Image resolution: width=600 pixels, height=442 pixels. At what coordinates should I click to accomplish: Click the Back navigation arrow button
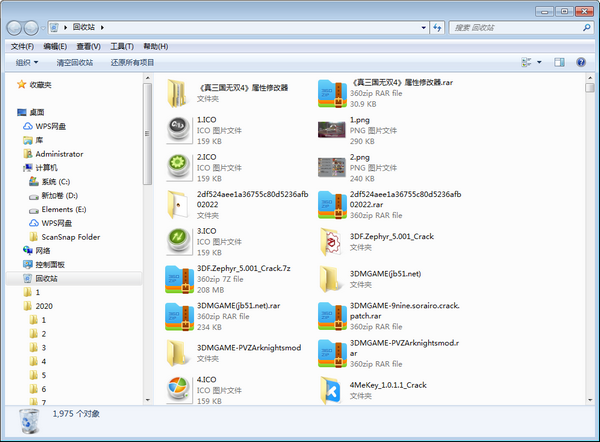pos(14,28)
